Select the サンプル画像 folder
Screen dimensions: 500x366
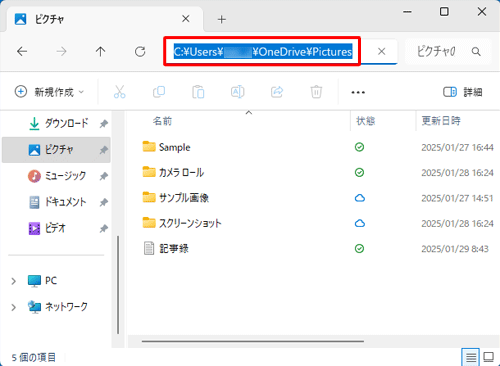176,198
